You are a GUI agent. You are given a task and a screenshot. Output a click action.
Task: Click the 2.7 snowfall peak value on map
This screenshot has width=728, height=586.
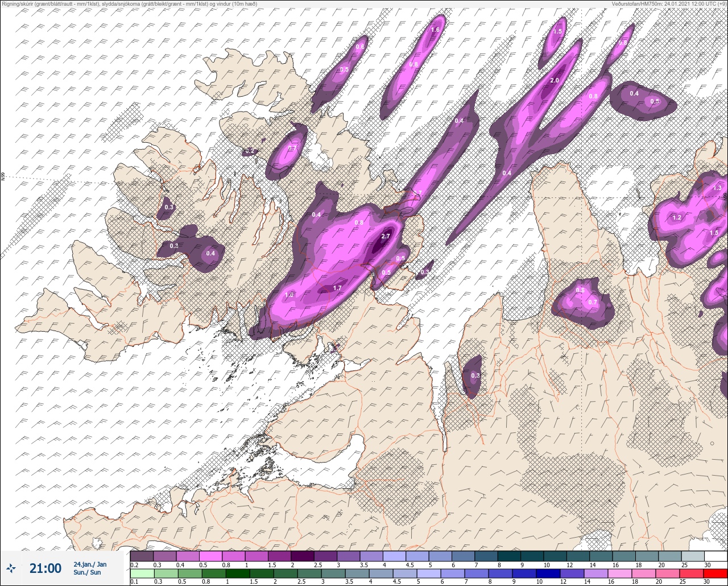(386, 237)
